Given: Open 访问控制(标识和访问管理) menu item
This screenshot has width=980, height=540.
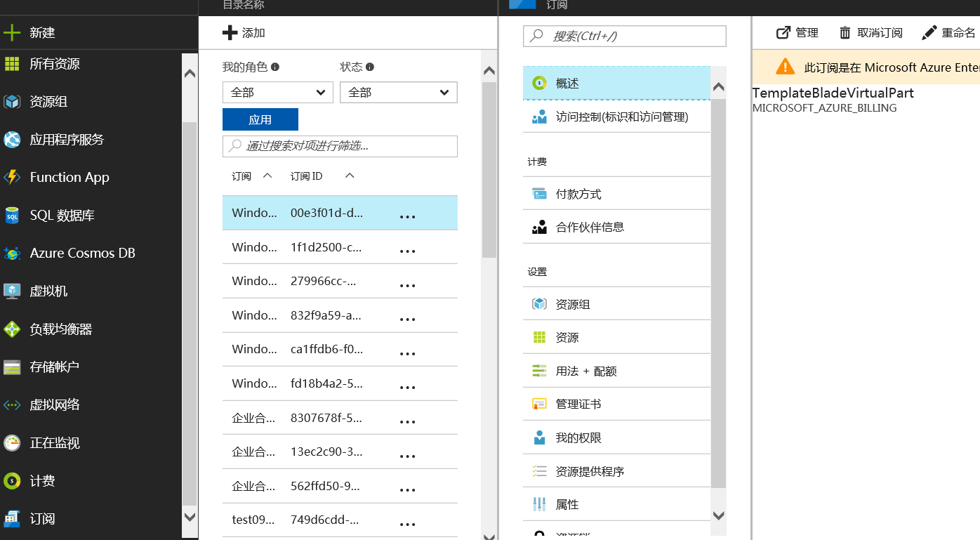Looking at the screenshot, I should pos(621,117).
